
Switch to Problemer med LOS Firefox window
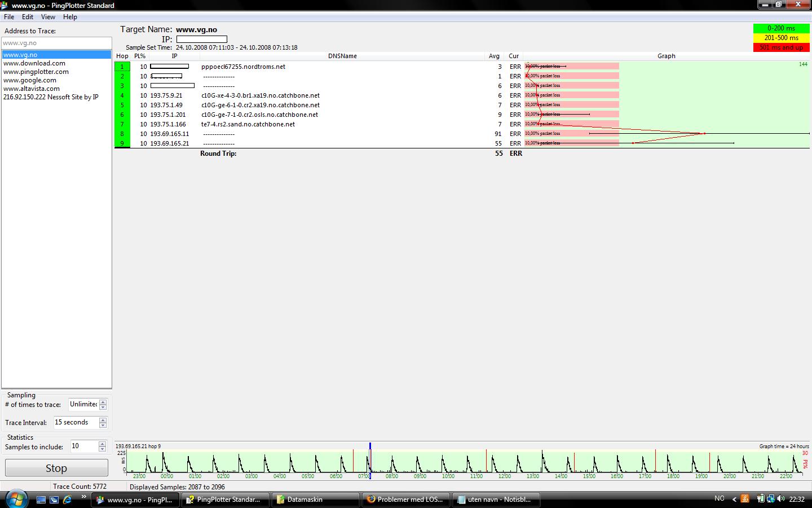pyautogui.click(x=406, y=500)
